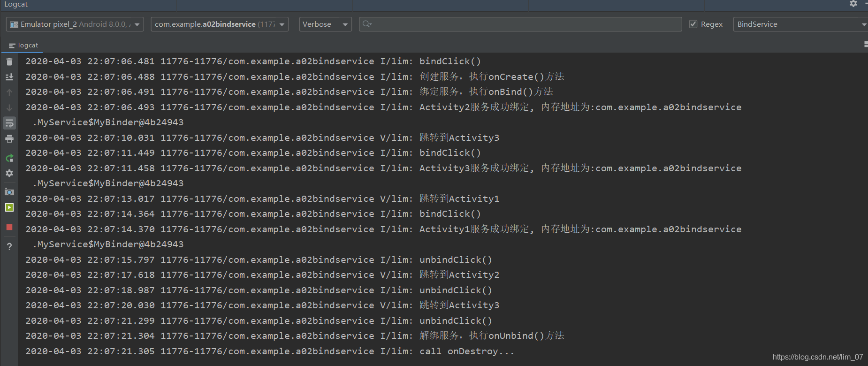
Task: Toggle the soft-wrap icon
Action: pos(9,123)
